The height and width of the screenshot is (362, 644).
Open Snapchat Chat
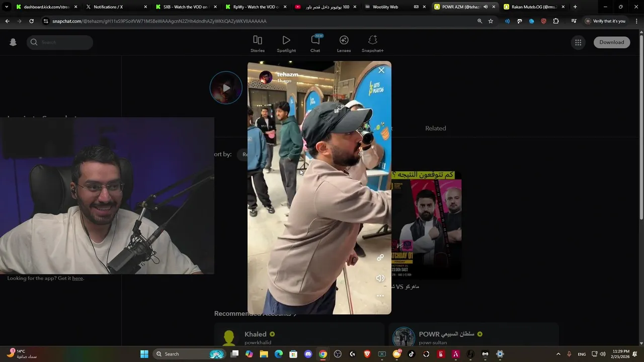(315, 44)
